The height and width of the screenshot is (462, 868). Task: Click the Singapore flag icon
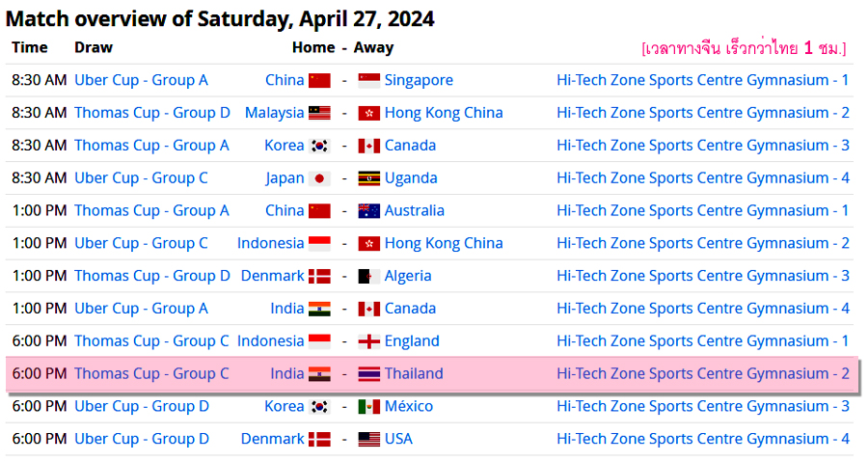(368, 81)
